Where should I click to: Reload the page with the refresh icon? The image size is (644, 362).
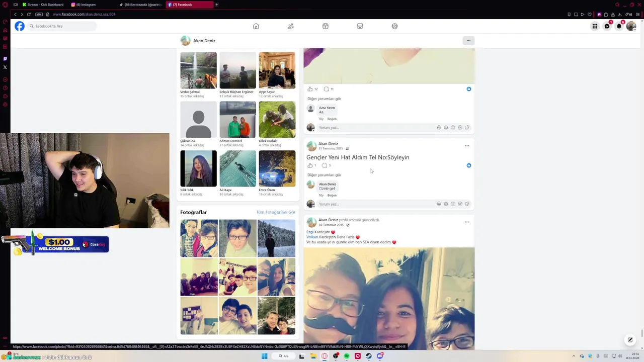(x=29, y=14)
